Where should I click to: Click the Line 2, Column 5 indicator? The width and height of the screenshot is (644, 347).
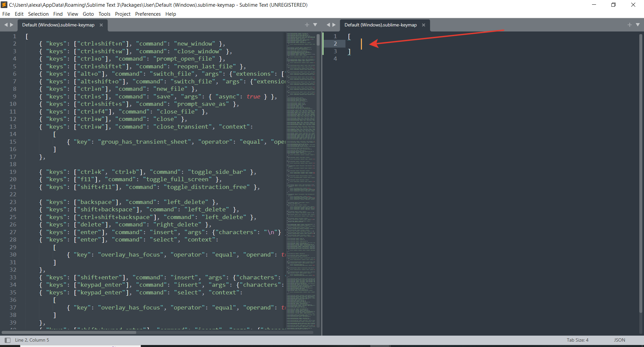click(x=32, y=340)
